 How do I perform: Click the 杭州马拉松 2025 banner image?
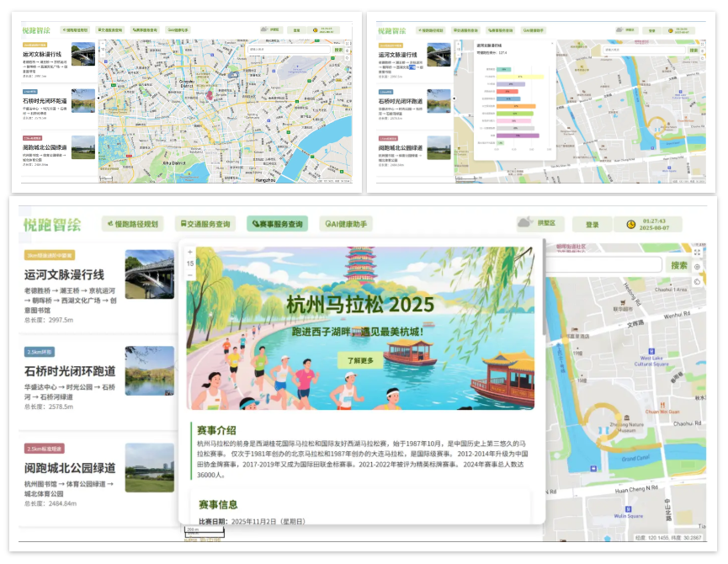[x=360, y=327]
